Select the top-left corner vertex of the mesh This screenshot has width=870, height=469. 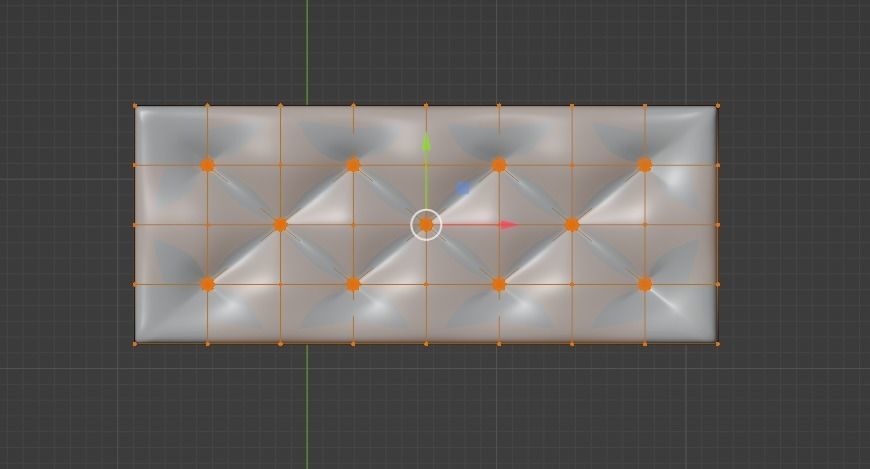135,105
